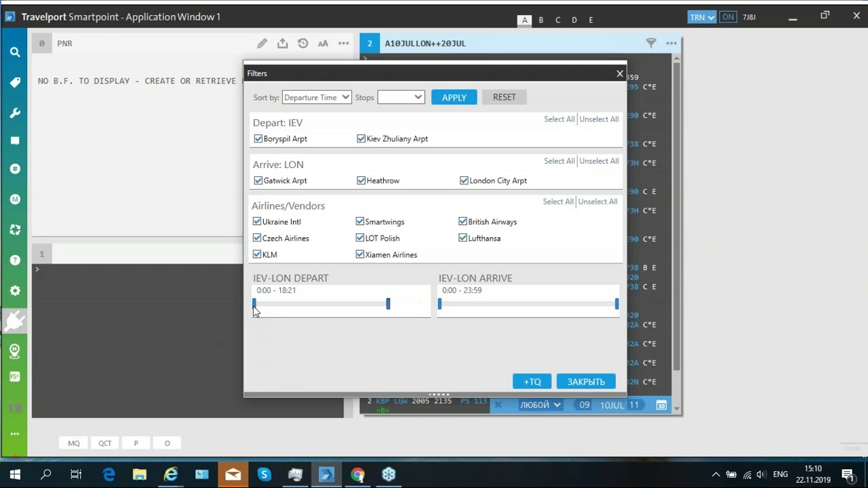Open the wrench tools icon in sidebar
Image resolution: width=868 pixels, height=488 pixels.
click(x=15, y=113)
